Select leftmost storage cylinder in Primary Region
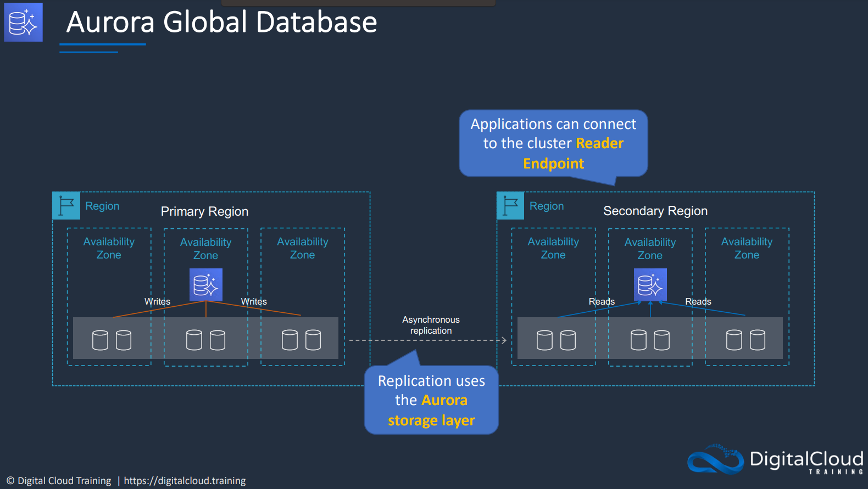Viewport: 868px width, 489px height. [x=100, y=340]
